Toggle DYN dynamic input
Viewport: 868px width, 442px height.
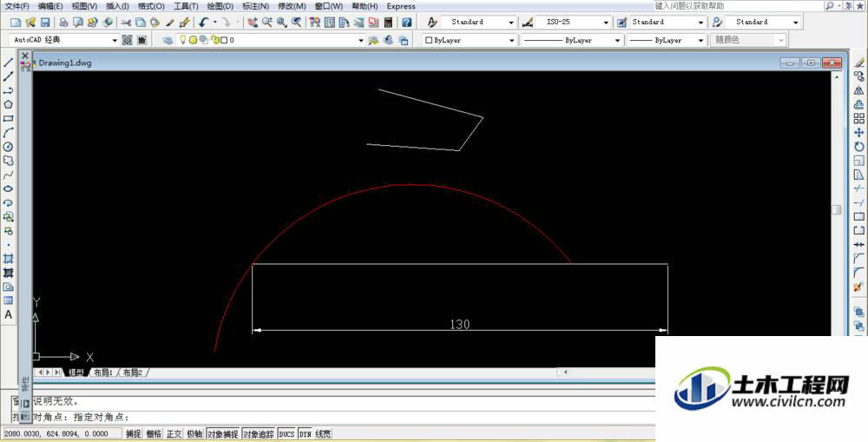(x=305, y=434)
